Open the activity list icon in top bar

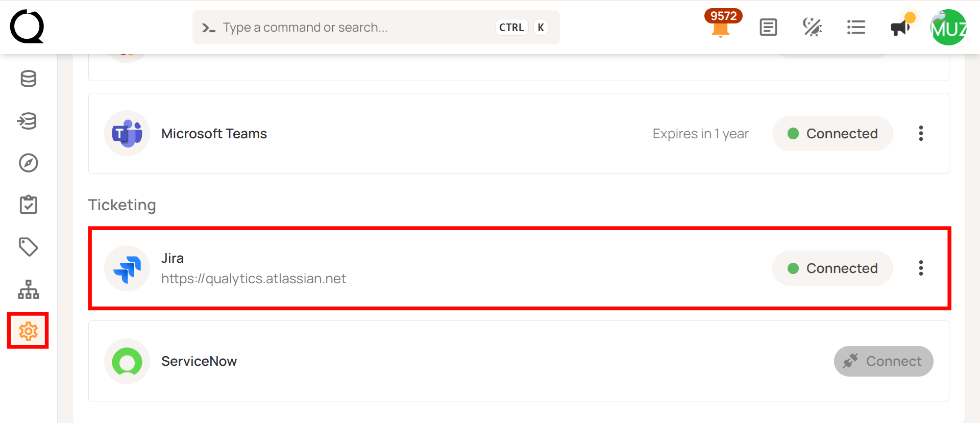click(x=856, y=27)
